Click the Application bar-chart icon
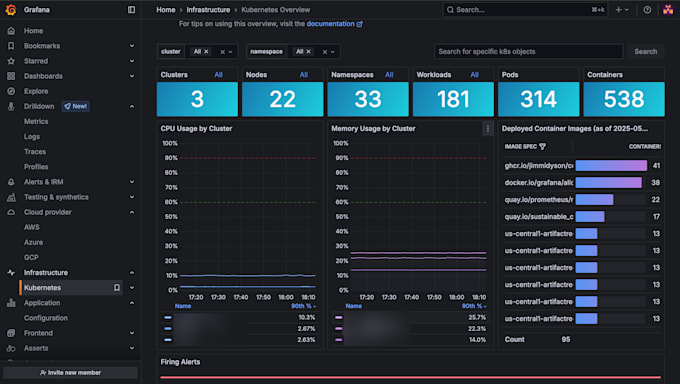This screenshot has height=384, width=680. 11,303
